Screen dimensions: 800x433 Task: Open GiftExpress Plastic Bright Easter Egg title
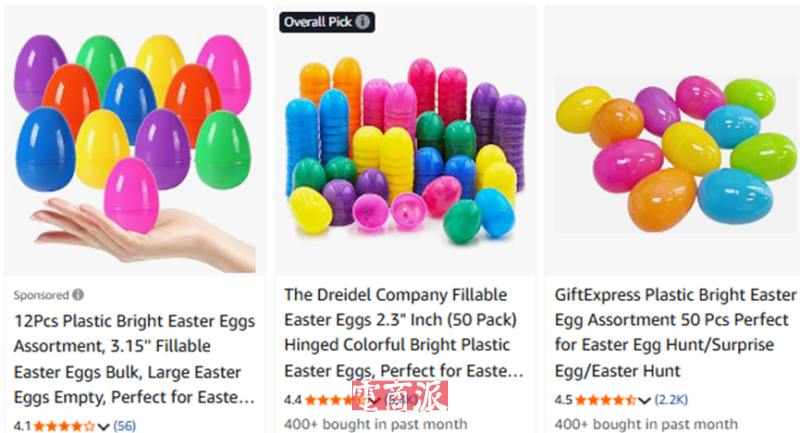675,333
